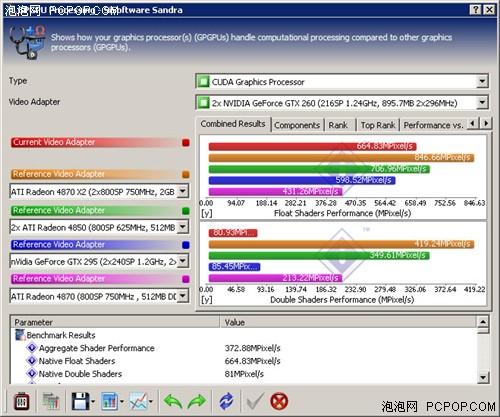This screenshot has width=500, height=417.
Task: Click the magenta 213.22MPixel/s double shaders bar
Action: [x=275, y=278]
